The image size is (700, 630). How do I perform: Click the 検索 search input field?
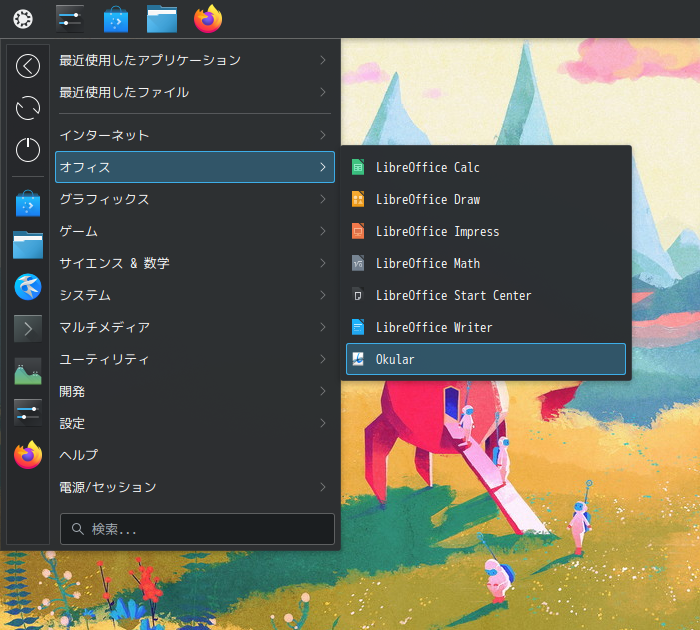[197, 529]
